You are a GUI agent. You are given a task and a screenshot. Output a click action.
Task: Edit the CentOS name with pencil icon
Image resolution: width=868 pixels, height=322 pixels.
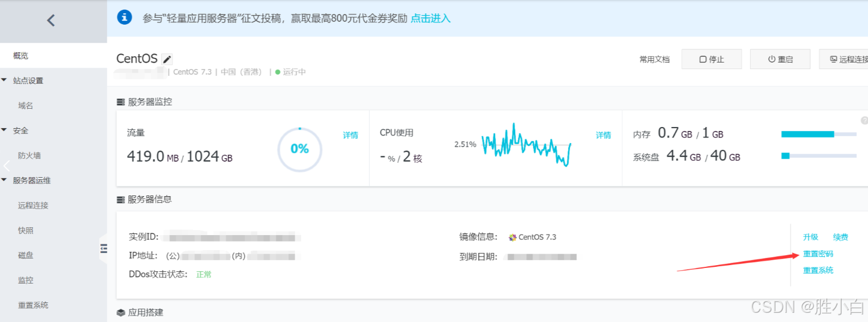tap(167, 59)
